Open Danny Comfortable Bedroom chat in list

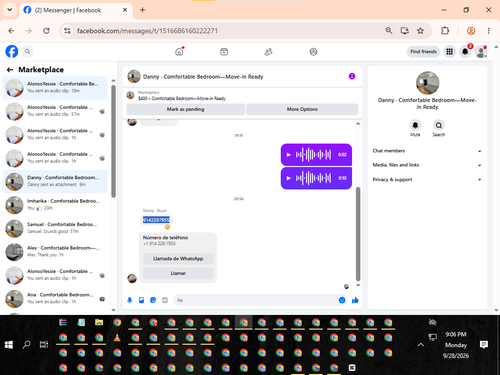pos(55,181)
